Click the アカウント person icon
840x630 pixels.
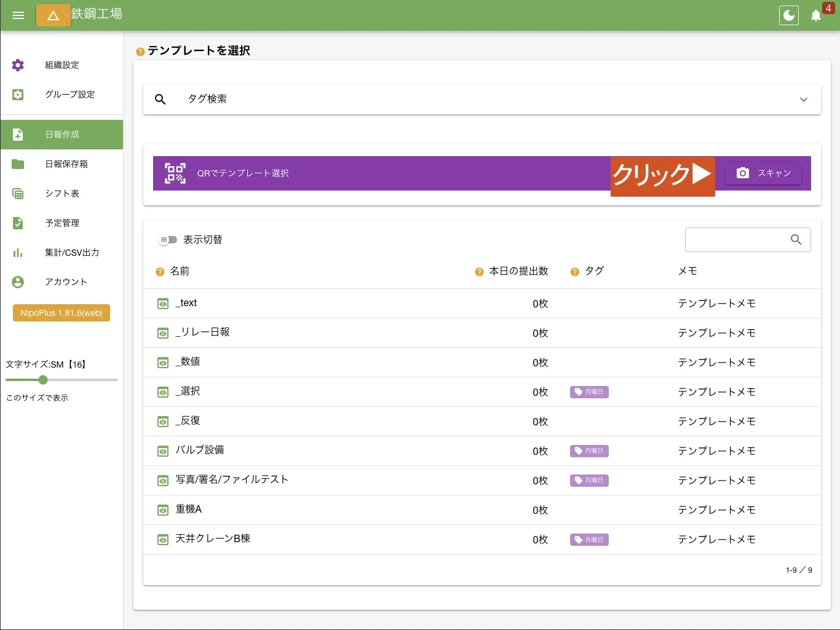pyautogui.click(x=18, y=282)
